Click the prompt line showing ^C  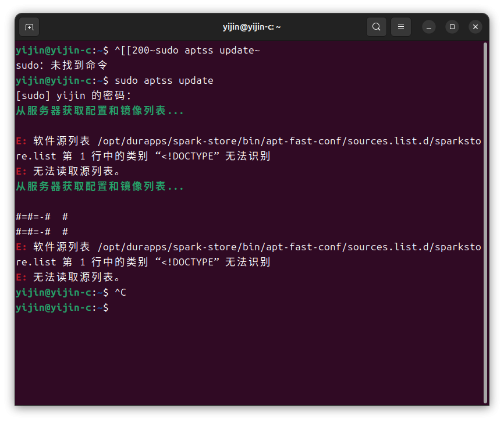point(71,292)
